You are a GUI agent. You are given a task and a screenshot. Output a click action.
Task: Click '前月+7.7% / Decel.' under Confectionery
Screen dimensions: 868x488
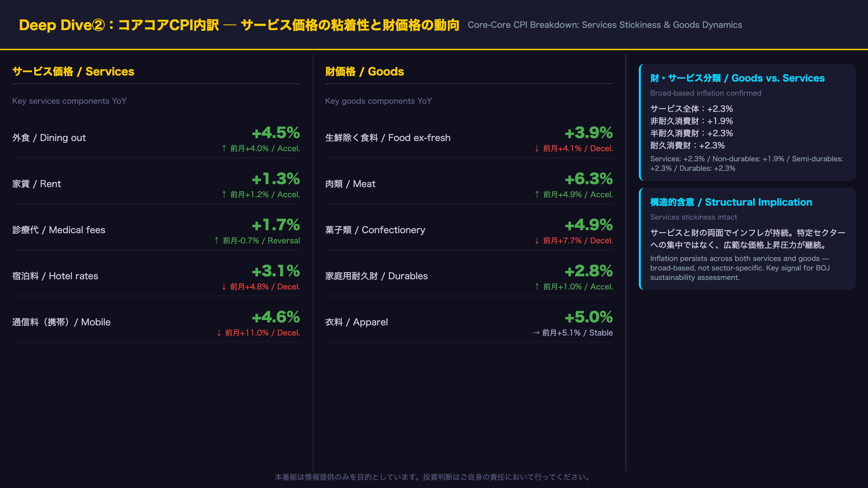tap(574, 241)
